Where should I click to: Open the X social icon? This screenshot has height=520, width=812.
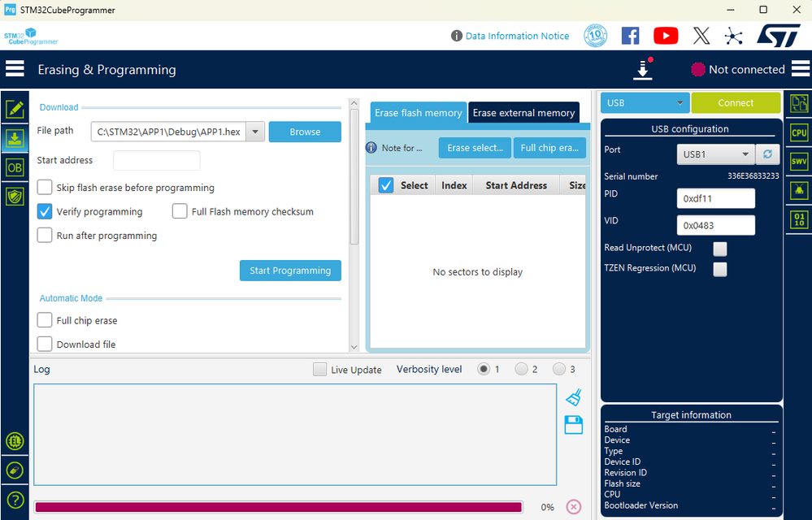tap(701, 36)
